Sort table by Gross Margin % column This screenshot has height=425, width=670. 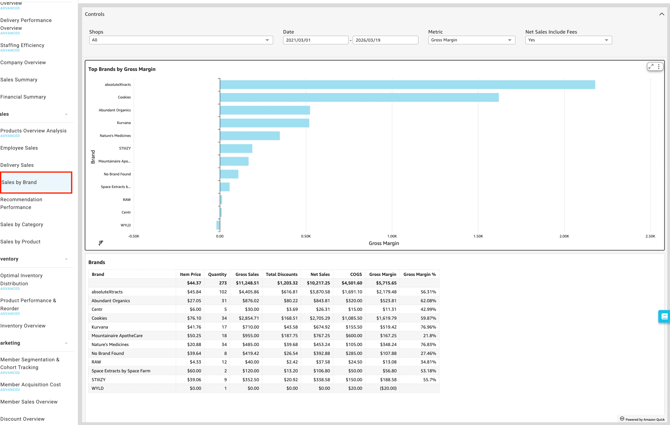[420, 274]
